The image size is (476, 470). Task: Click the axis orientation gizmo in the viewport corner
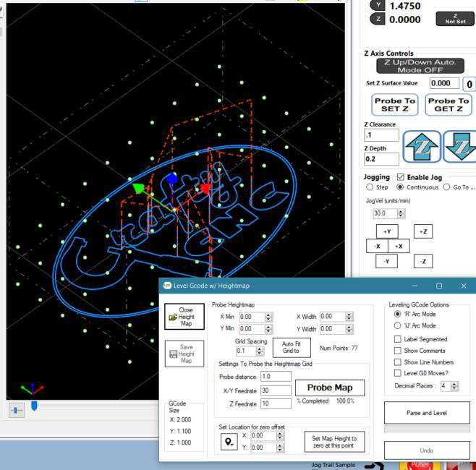(32, 389)
